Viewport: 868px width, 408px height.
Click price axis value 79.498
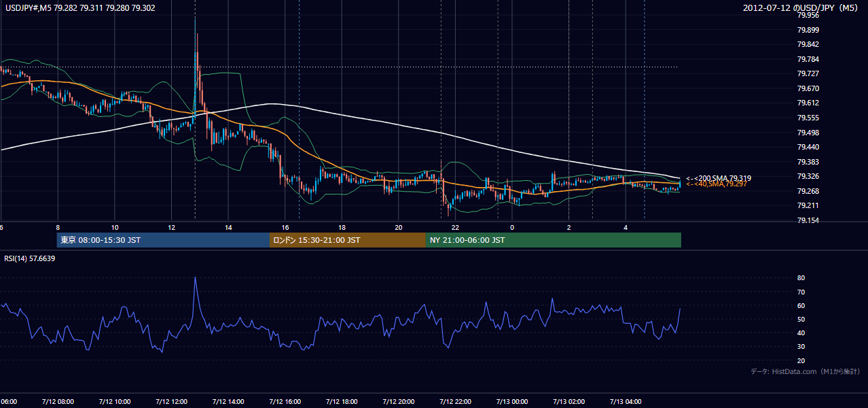click(x=808, y=133)
